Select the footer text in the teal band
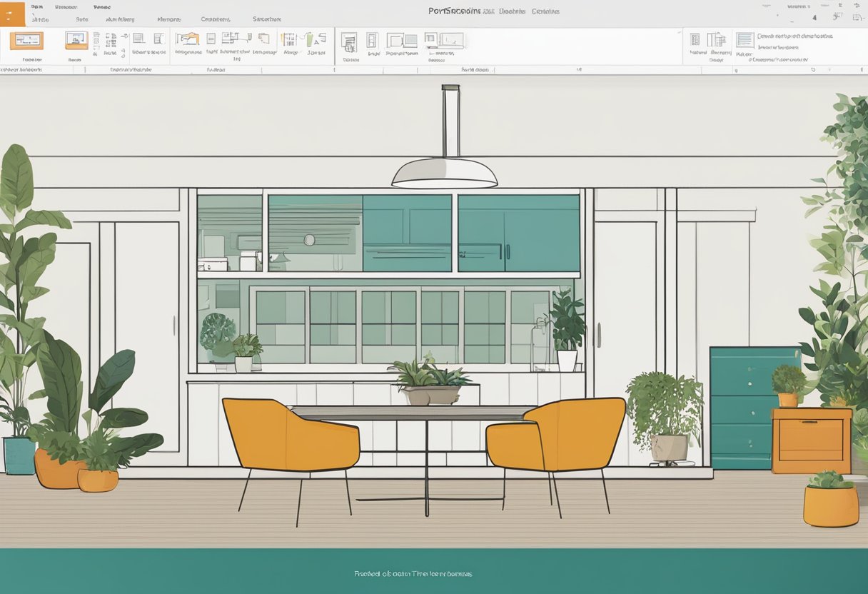The image size is (868, 594). [x=413, y=573]
